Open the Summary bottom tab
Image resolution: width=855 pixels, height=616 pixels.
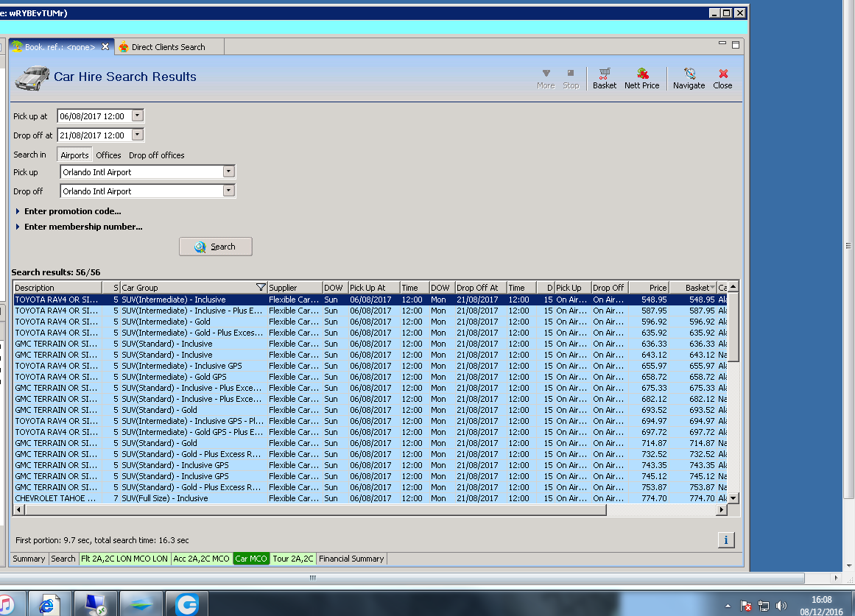29,558
